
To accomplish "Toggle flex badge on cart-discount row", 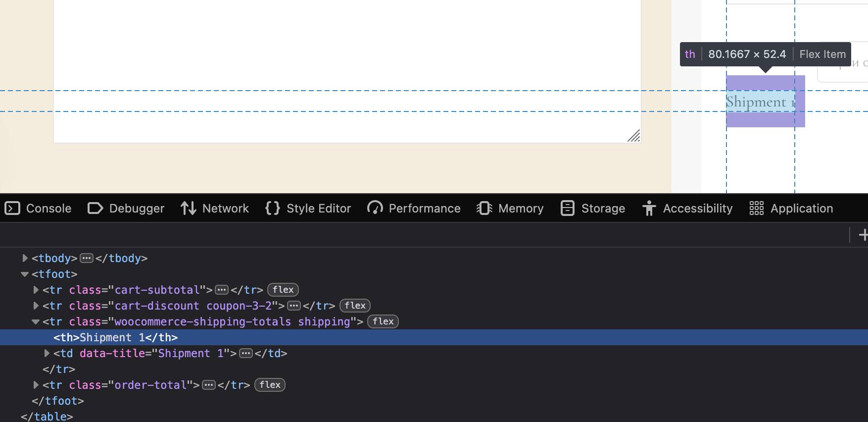I will [355, 306].
